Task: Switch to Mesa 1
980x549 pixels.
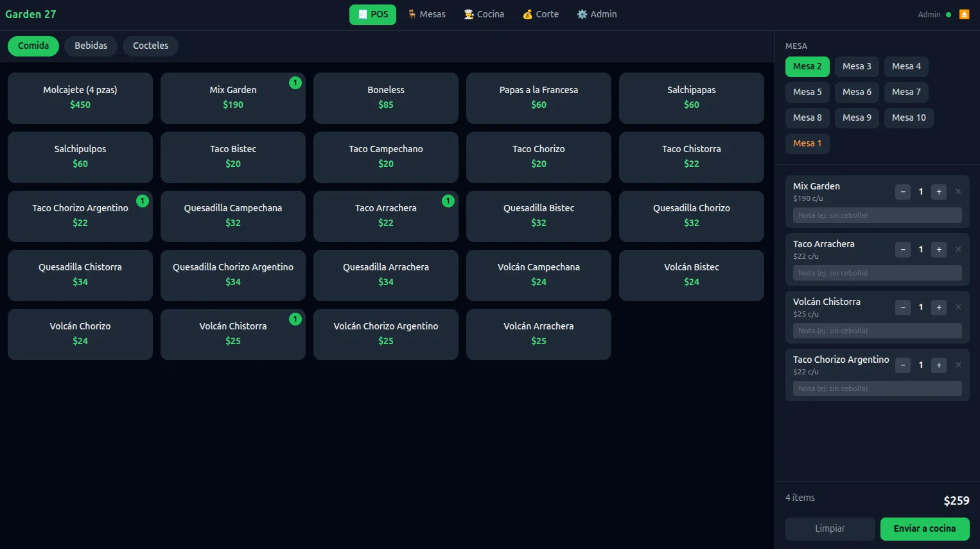Action: pyautogui.click(x=807, y=143)
